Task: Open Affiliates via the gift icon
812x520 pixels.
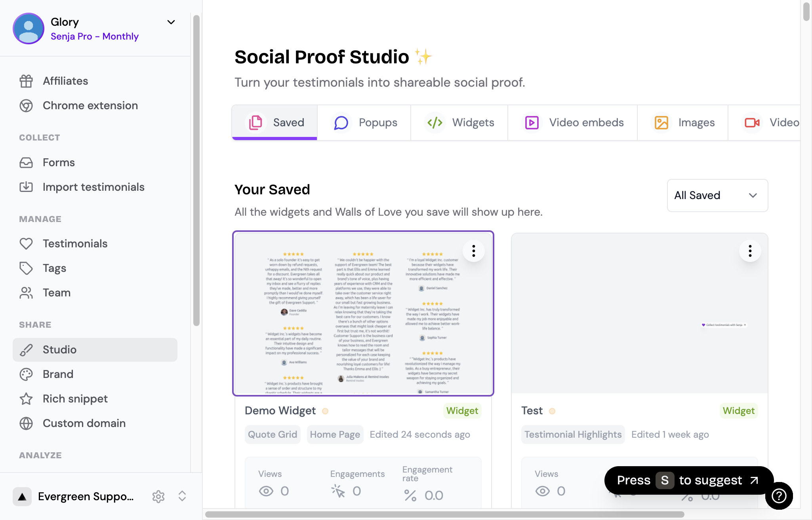Action: [x=26, y=81]
